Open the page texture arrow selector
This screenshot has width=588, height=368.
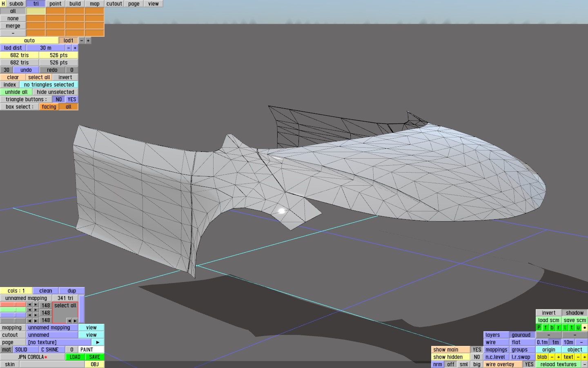click(98, 342)
